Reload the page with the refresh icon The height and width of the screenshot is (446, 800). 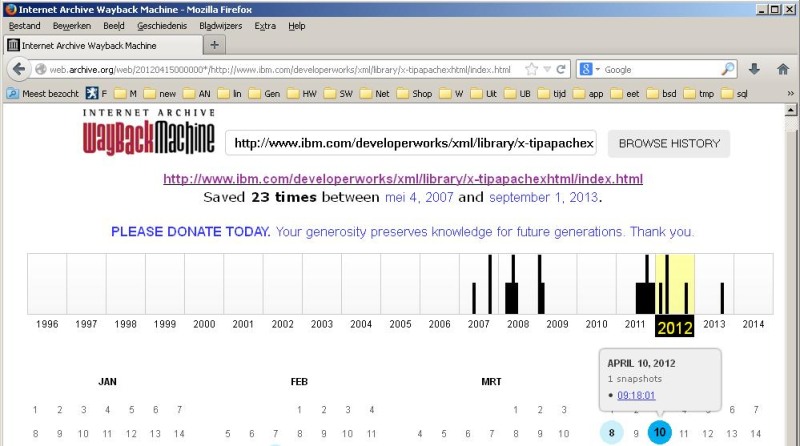(561, 69)
